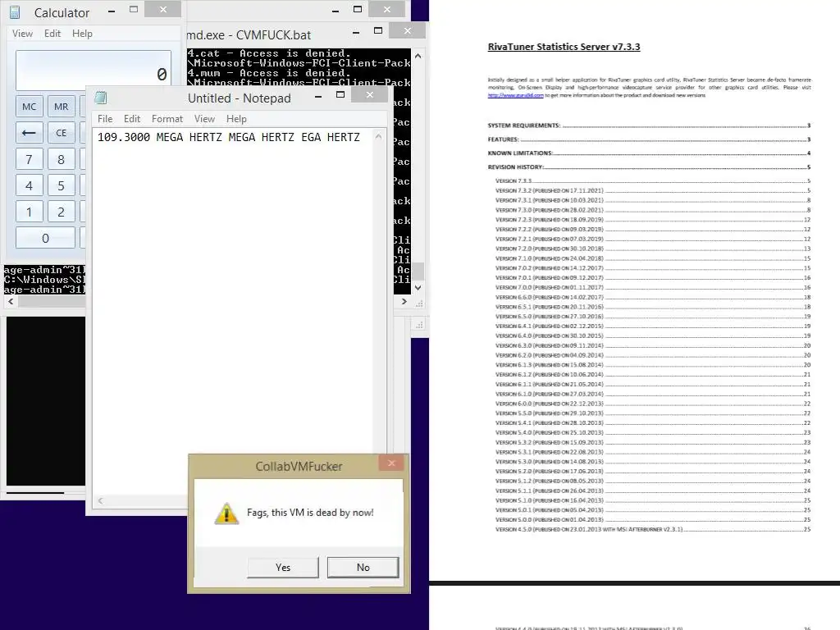Go to FEATURES contents entry
This screenshot has width=840, height=630.
(x=649, y=139)
